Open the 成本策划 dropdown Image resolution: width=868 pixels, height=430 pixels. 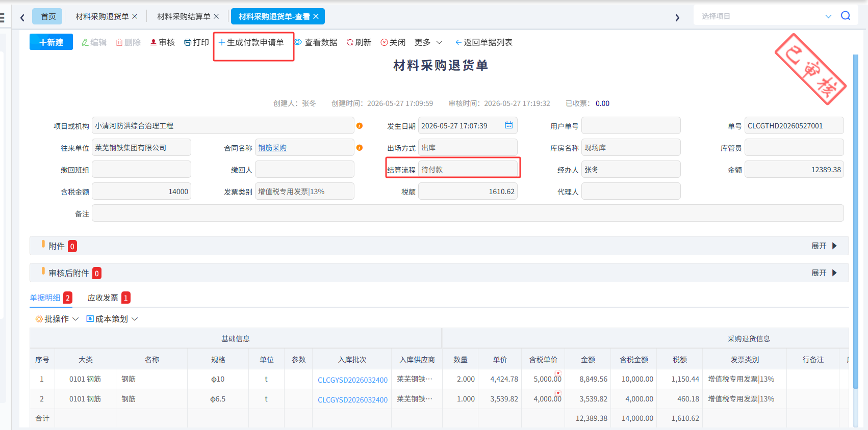pyautogui.click(x=112, y=319)
